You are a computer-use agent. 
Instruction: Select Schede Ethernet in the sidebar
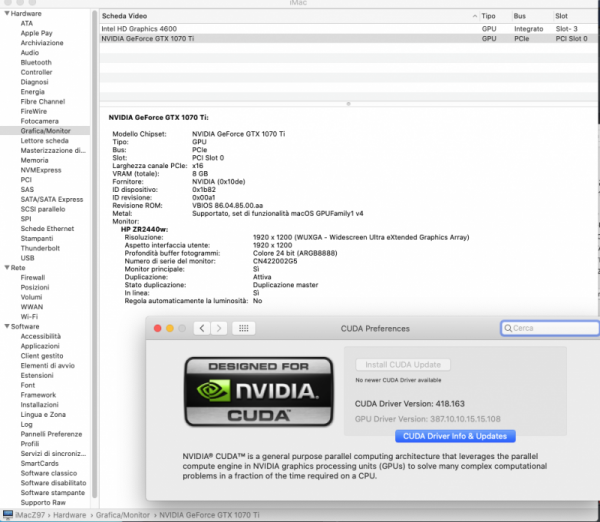[47, 228]
